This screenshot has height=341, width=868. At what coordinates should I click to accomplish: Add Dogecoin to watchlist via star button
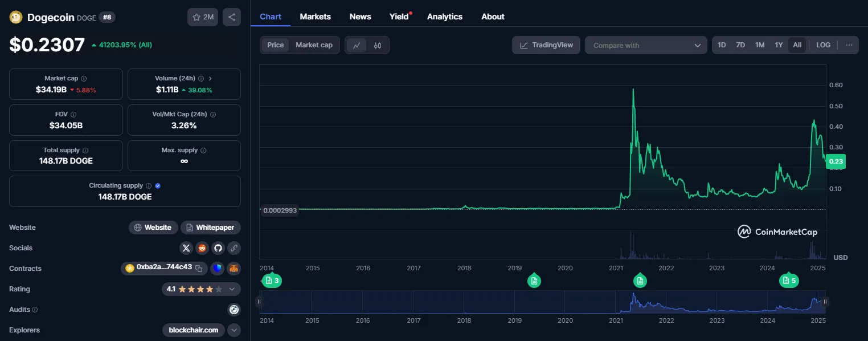pyautogui.click(x=203, y=17)
